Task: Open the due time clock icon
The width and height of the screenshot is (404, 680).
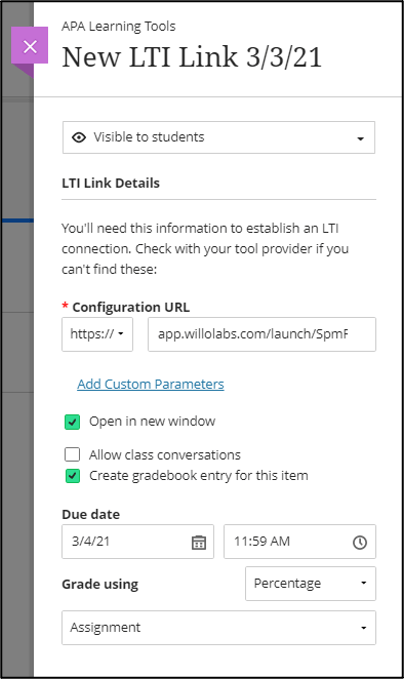Action: pos(360,542)
